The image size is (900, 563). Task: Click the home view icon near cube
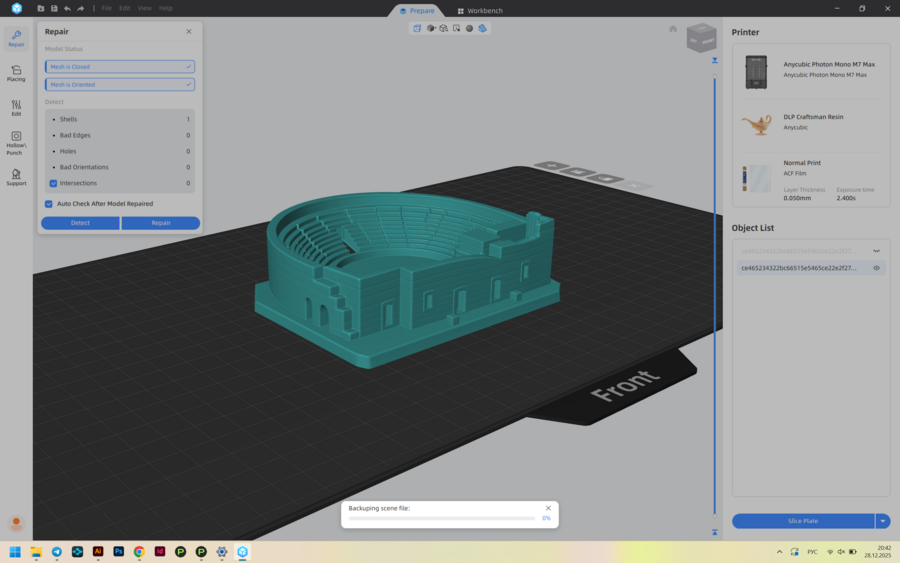674,29
